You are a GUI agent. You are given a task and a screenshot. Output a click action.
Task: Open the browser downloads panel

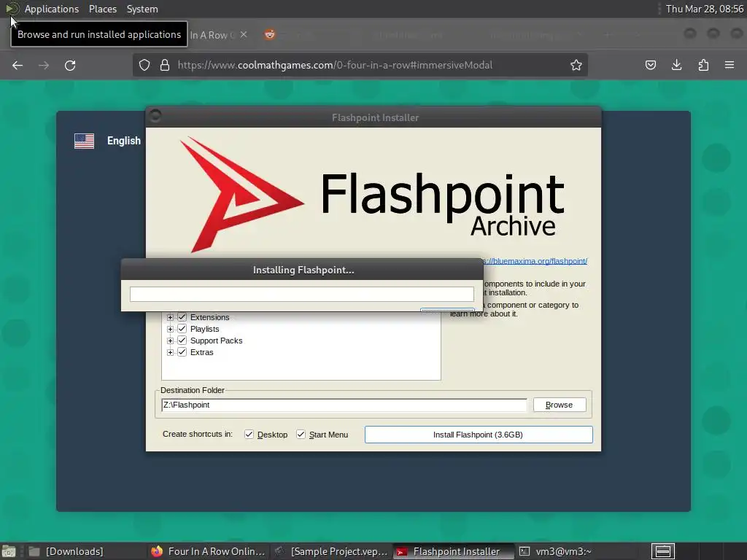pos(676,65)
